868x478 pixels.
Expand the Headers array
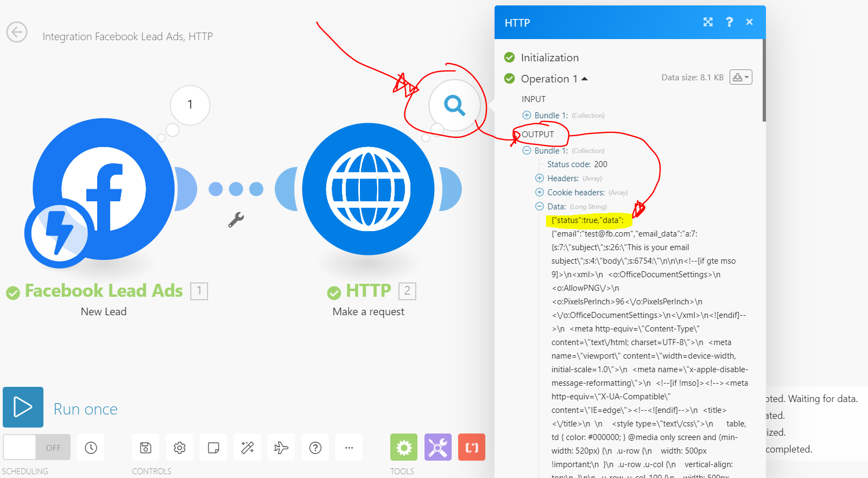540,178
